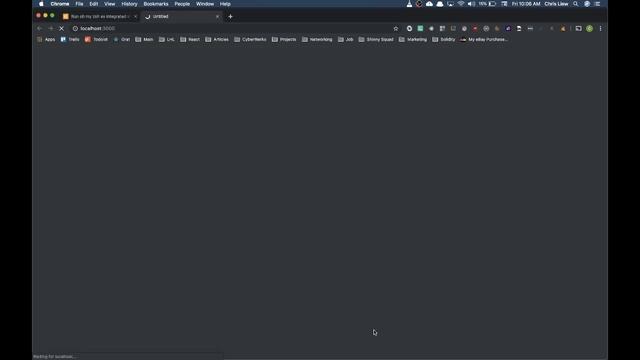Expand the React bookmarks folder
Image resolution: width=640 pixels, height=360 pixels.
[190, 40]
